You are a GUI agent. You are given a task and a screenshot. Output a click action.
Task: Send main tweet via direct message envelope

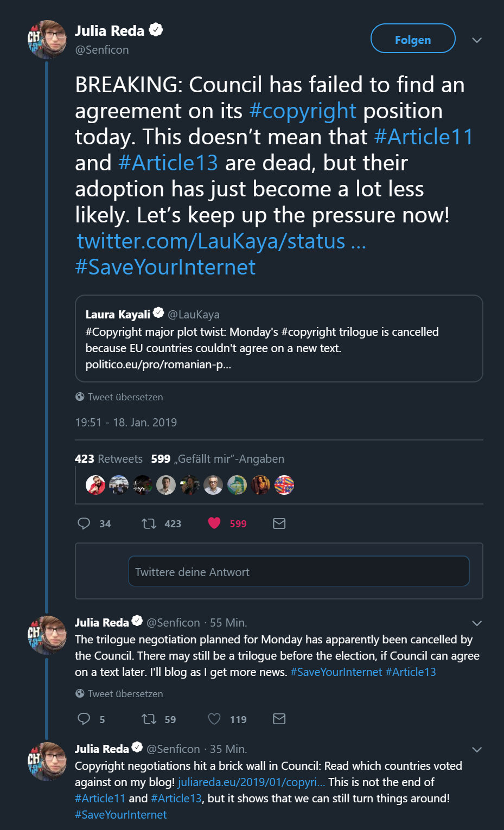[x=279, y=523]
